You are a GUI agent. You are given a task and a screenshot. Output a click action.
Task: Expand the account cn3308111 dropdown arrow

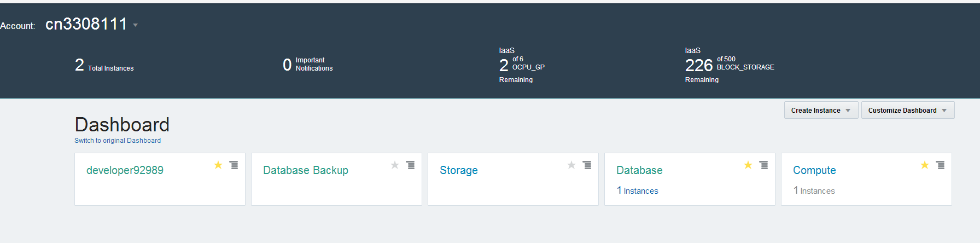click(x=135, y=25)
